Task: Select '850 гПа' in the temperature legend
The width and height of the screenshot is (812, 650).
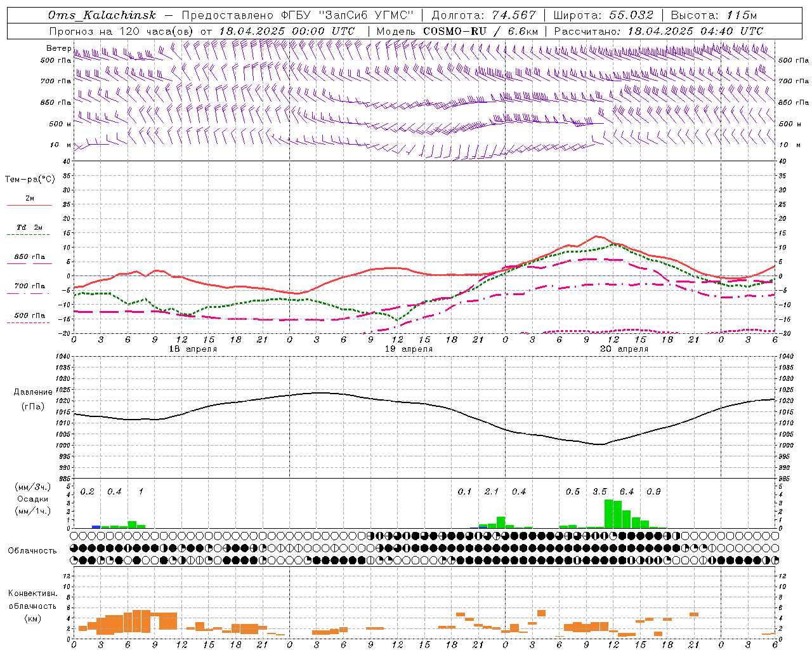Action: pyautogui.click(x=30, y=257)
